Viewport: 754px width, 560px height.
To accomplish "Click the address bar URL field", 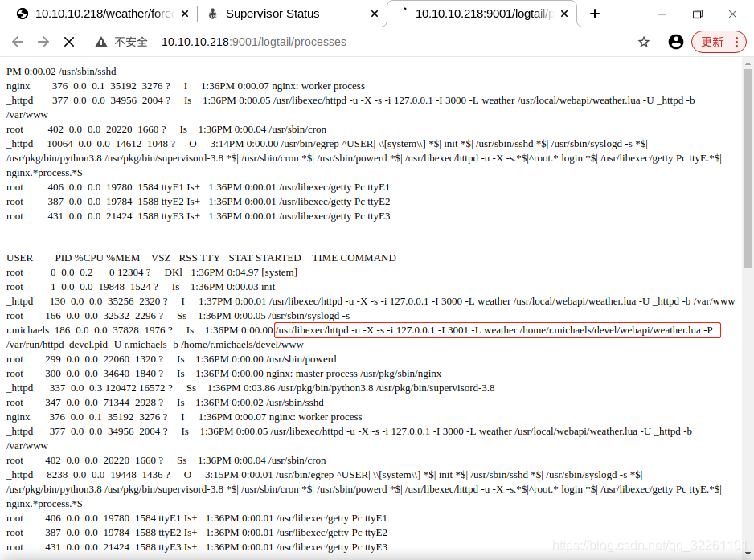I will click(253, 42).
